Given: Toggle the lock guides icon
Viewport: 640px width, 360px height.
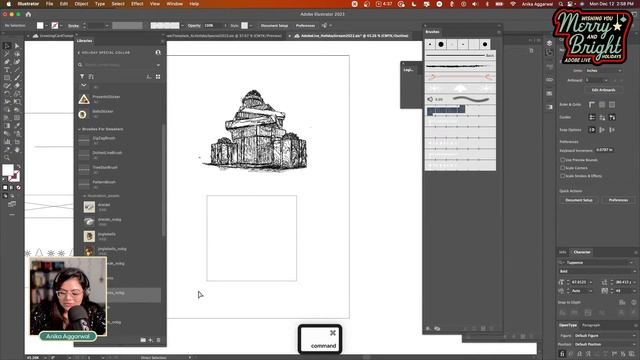Looking at the screenshot, I should 602,118.
